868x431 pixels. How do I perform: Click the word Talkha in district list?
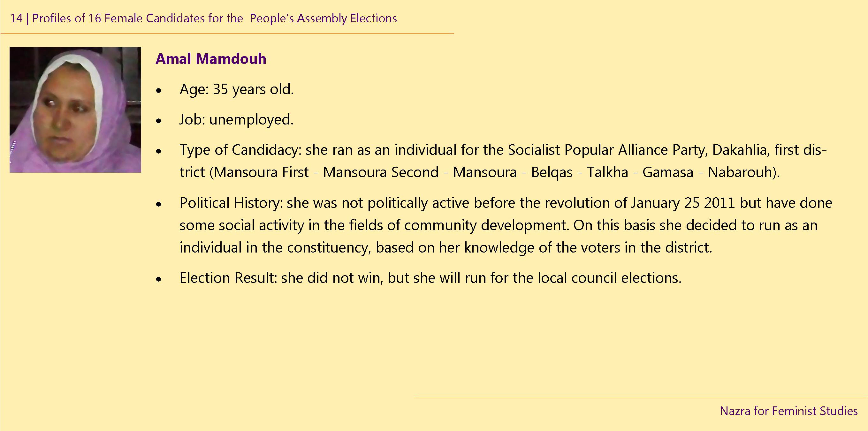click(607, 172)
